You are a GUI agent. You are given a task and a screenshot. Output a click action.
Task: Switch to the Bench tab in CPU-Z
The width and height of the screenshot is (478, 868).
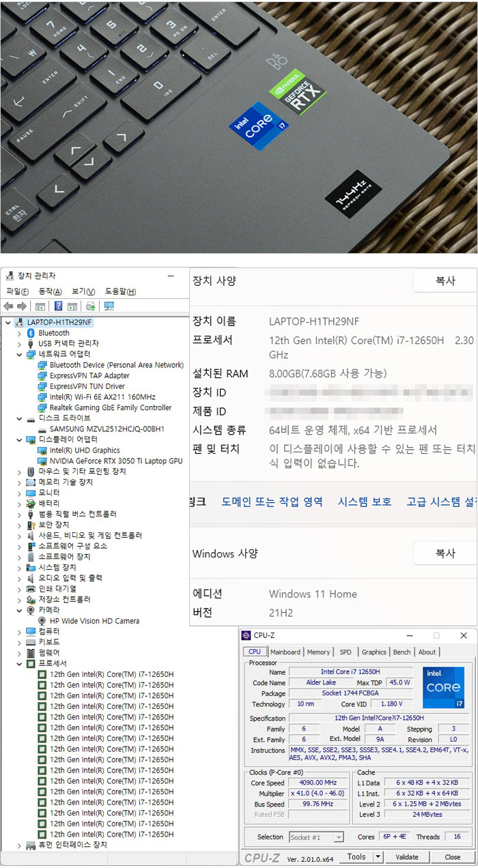(402, 652)
